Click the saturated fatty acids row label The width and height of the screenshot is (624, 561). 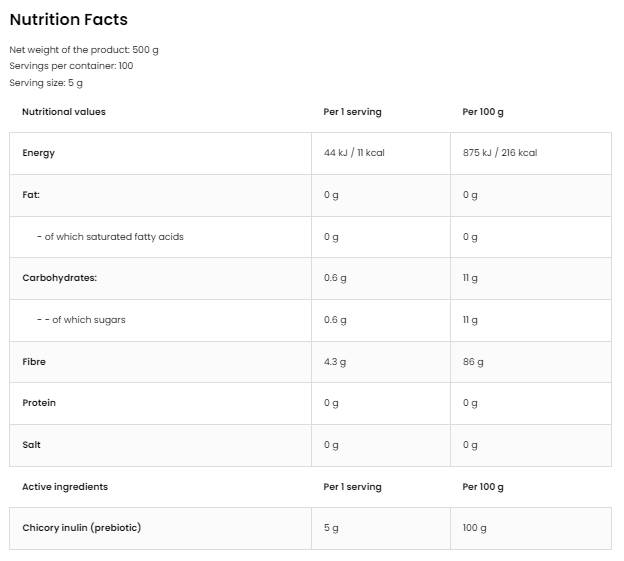[x=110, y=237]
